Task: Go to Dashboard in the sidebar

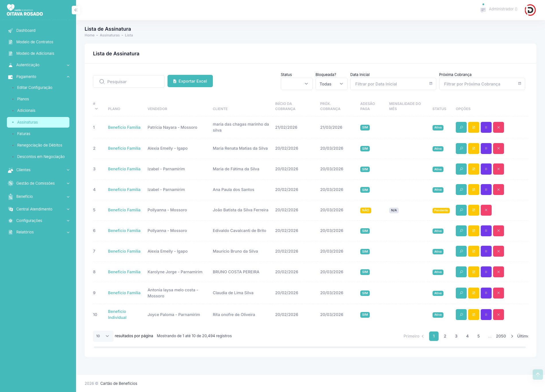Action: coord(26,30)
